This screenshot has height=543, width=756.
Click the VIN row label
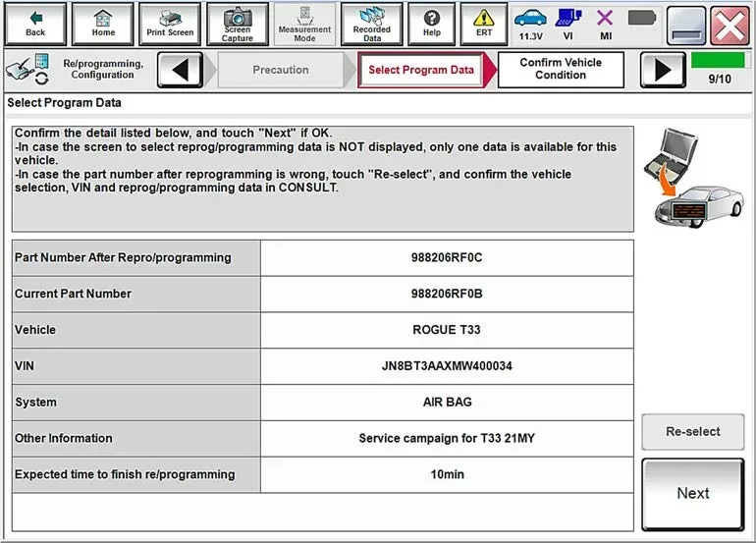click(25, 366)
